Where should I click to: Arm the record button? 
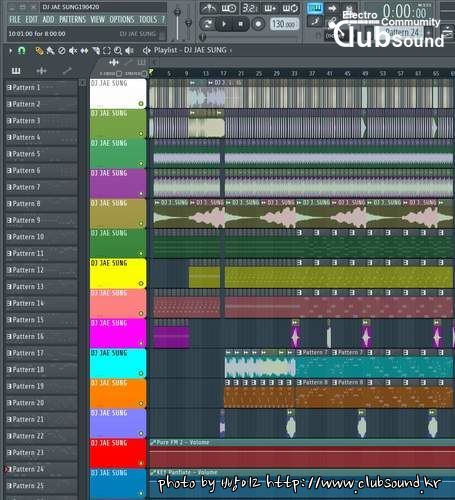point(258,24)
